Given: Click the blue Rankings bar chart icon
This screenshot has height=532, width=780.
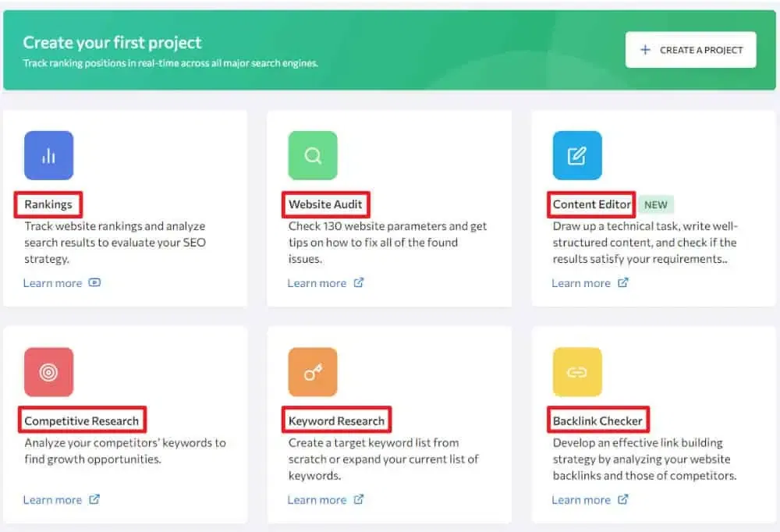Looking at the screenshot, I should point(48,155).
